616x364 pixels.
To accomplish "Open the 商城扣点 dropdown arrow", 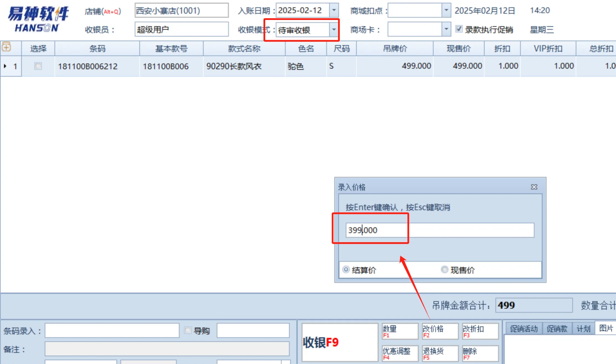I will tap(446, 10).
